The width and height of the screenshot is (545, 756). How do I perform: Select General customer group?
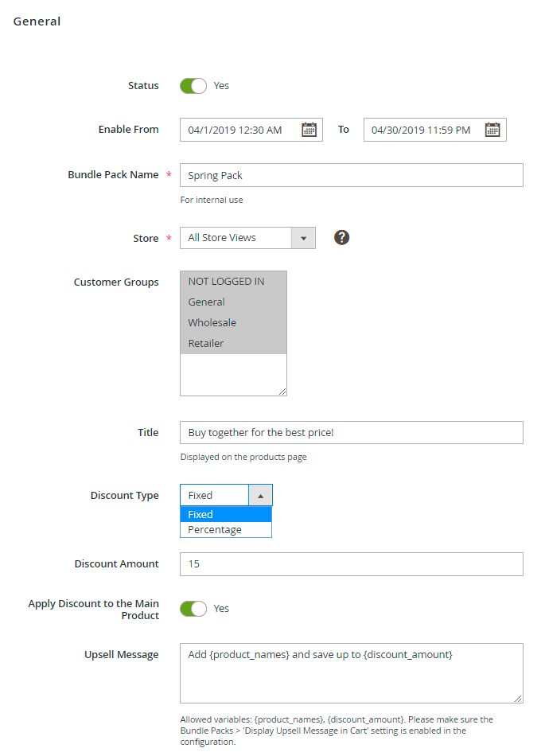click(233, 302)
